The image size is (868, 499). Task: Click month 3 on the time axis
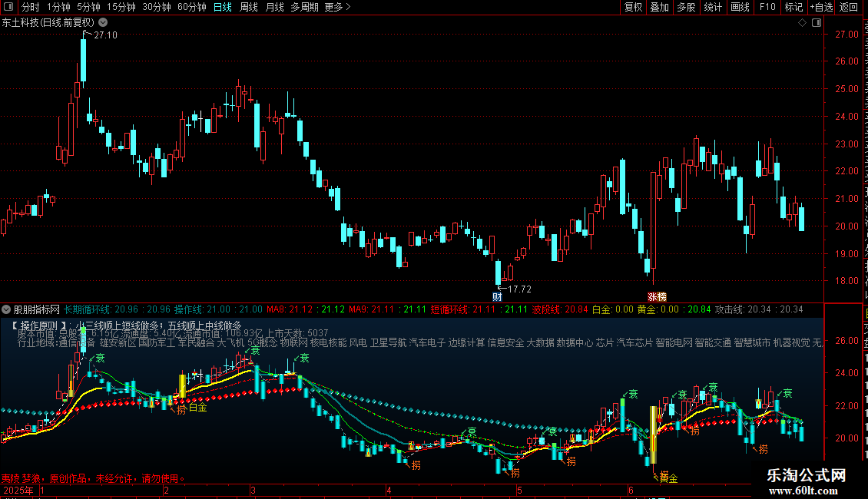pyautogui.click(x=253, y=490)
